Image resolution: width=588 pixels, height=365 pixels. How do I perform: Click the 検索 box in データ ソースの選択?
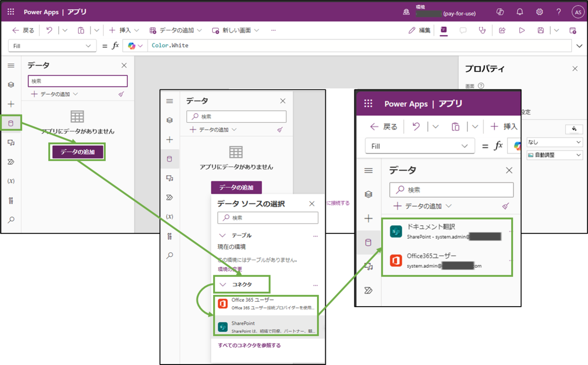pyautogui.click(x=268, y=218)
